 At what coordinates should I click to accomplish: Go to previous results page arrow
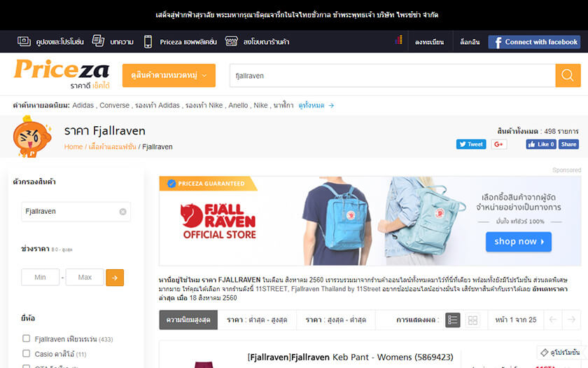553,320
